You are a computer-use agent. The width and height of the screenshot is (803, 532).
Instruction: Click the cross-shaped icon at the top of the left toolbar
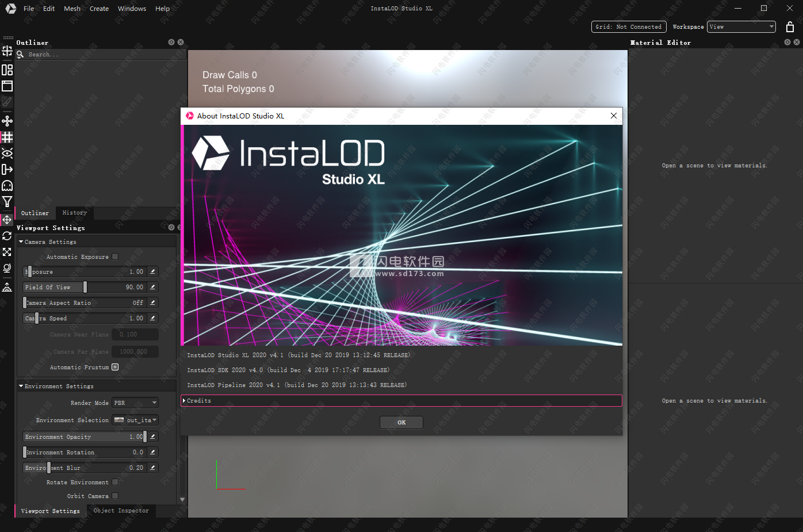[7, 51]
